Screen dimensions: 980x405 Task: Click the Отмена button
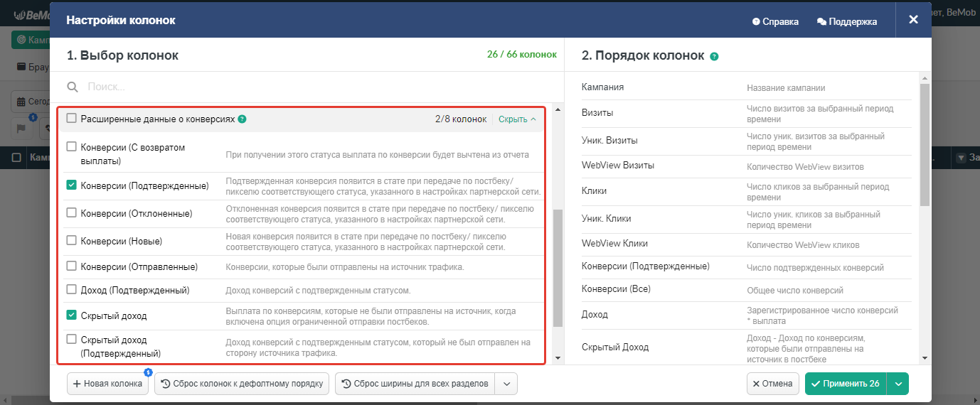click(x=773, y=384)
